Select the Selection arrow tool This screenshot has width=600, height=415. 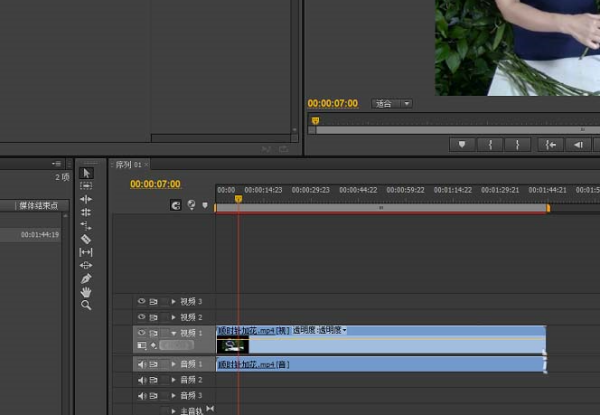point(86,173)
